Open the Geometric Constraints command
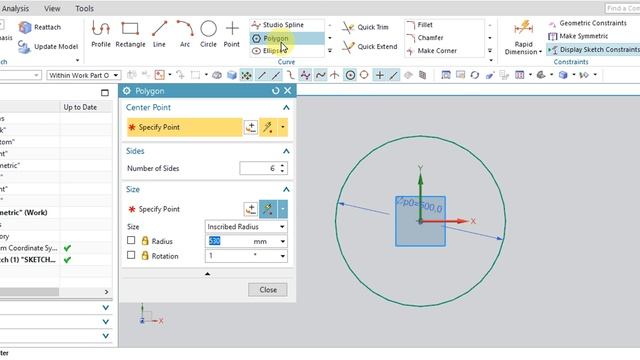 click(x=588, y=23)
